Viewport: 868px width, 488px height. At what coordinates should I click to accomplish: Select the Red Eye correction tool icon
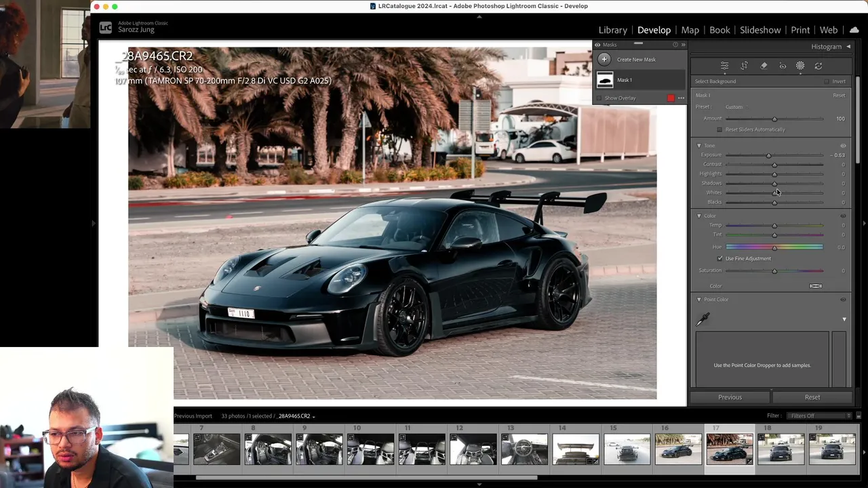pyautogui.click(x=783, y=66)
